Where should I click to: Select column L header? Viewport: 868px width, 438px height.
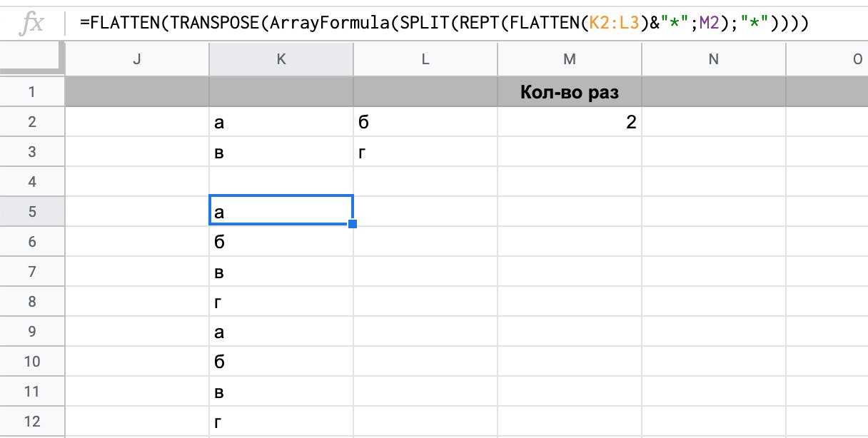[425, 60]
